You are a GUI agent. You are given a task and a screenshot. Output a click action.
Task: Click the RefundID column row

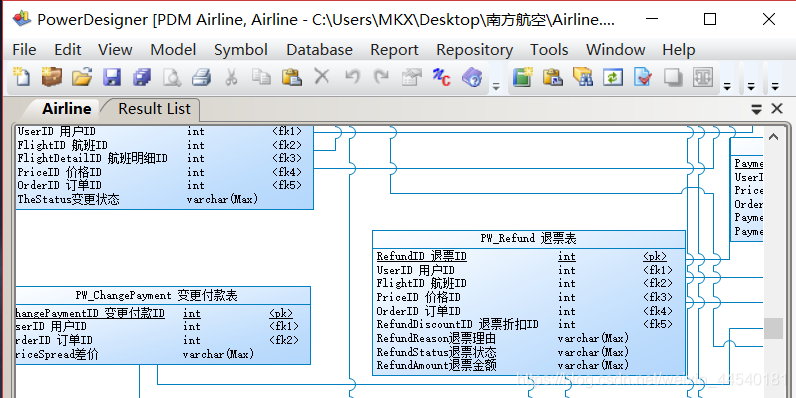pyautogui.click(x=528, y=256)
